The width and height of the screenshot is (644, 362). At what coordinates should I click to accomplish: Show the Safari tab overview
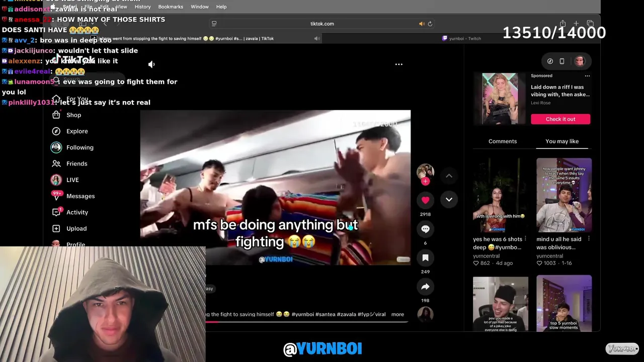[x=590, y=24]
